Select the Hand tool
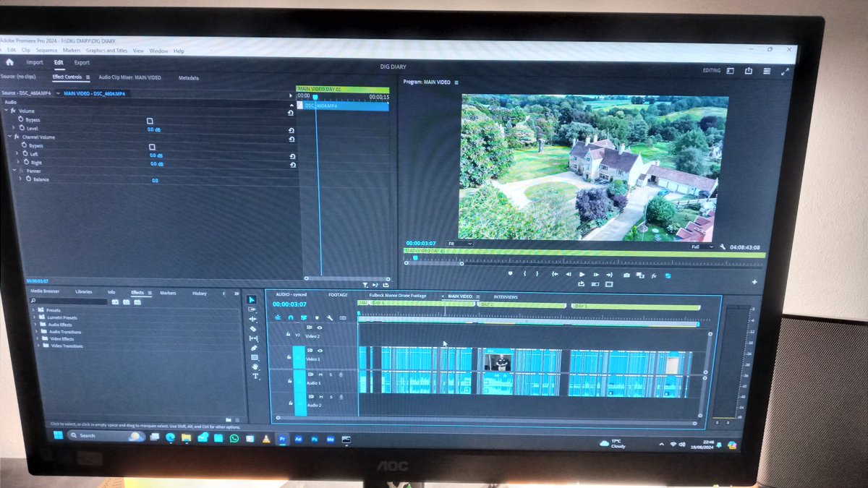Image resolution: width=868 pixels, height=488 pixels. point(255,367)
